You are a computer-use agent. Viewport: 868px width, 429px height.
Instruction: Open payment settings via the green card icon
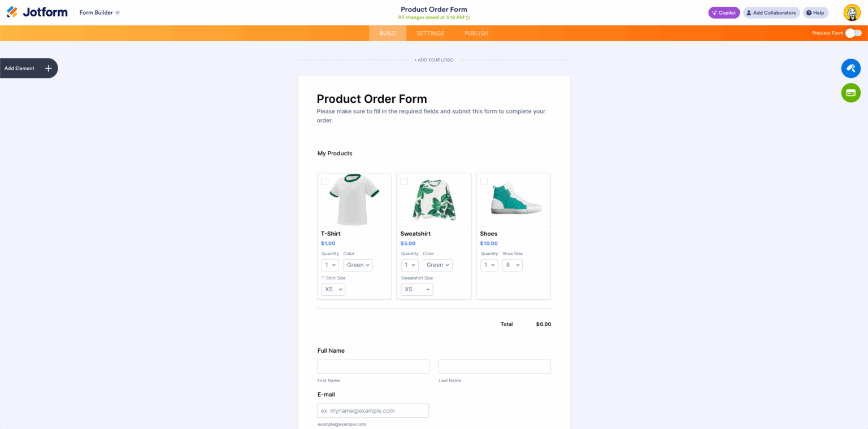coord(850,93)
